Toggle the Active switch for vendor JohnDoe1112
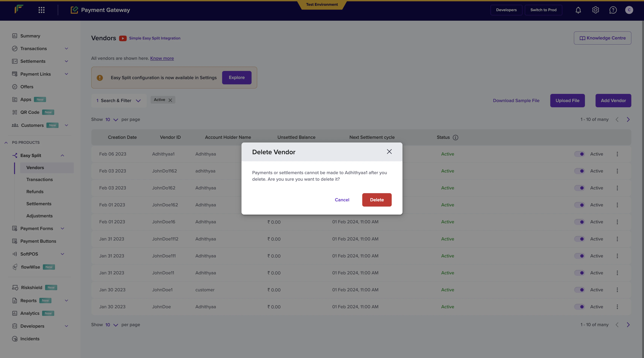This screenshot has width=644, height=358. point(579,239)
